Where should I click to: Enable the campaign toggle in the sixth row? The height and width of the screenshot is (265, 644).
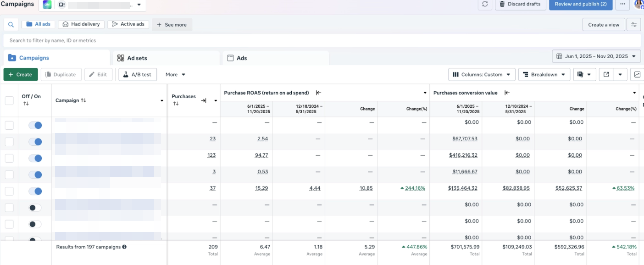34,208
